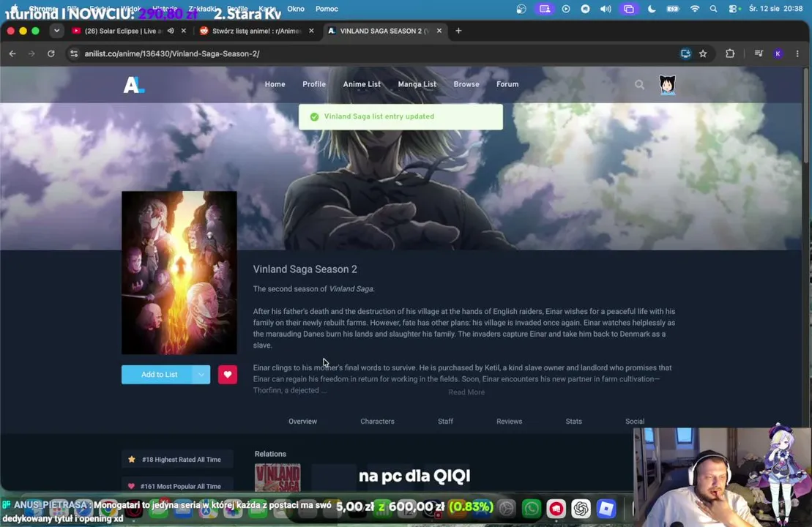This screenshot has height=527, width=812.
Task: Reload the page
Action: (51, 53)
